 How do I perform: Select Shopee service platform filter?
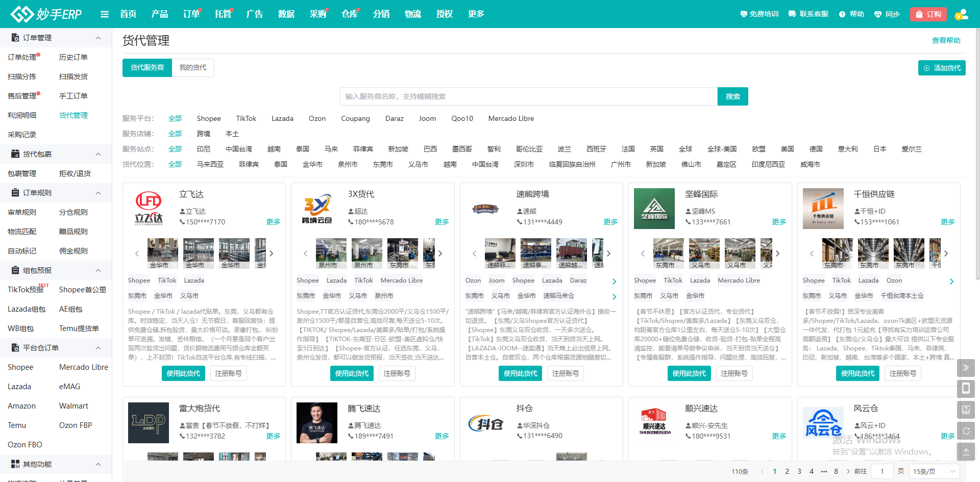[209, 118]
